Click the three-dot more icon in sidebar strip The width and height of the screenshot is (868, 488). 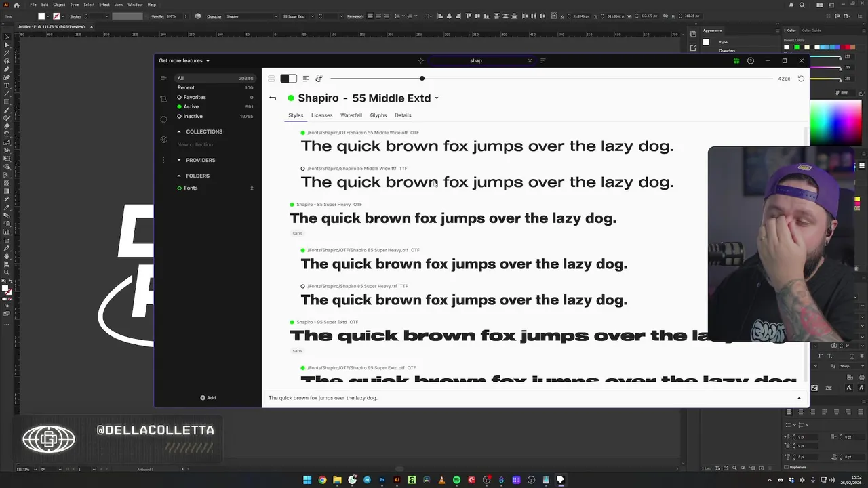pos(163,160)
